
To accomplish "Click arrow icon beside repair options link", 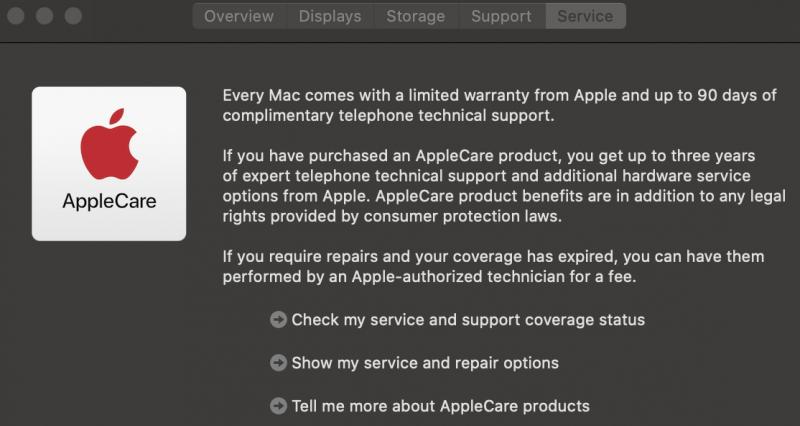I will tap(278, 363).
